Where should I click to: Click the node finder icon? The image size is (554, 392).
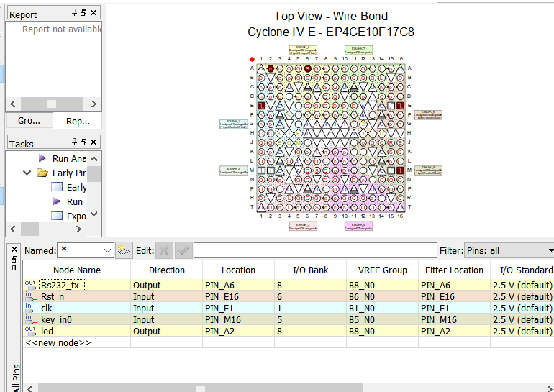124,250
